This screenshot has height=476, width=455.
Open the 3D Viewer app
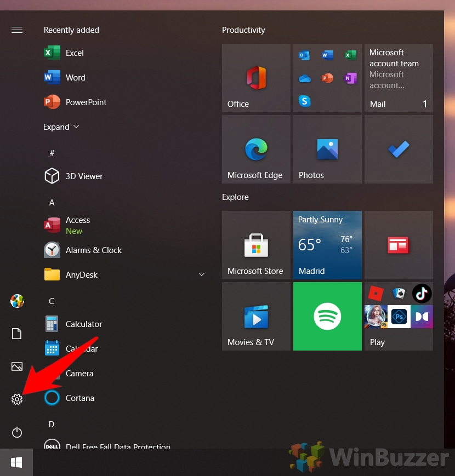point(83,176)
